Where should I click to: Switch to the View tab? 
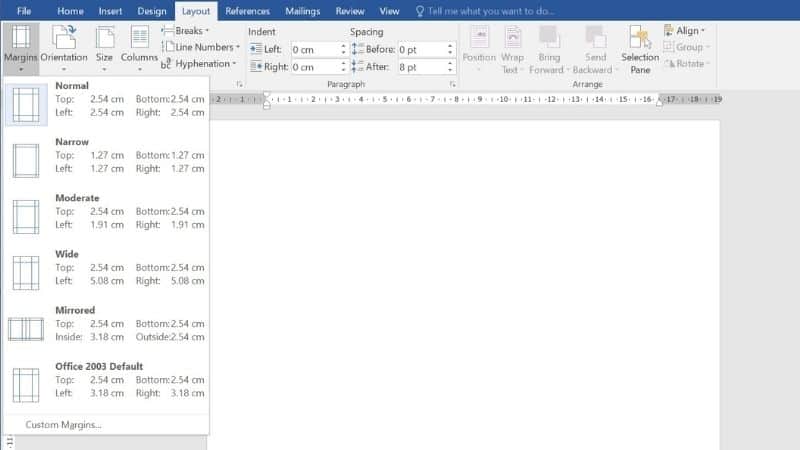point(389,11)
